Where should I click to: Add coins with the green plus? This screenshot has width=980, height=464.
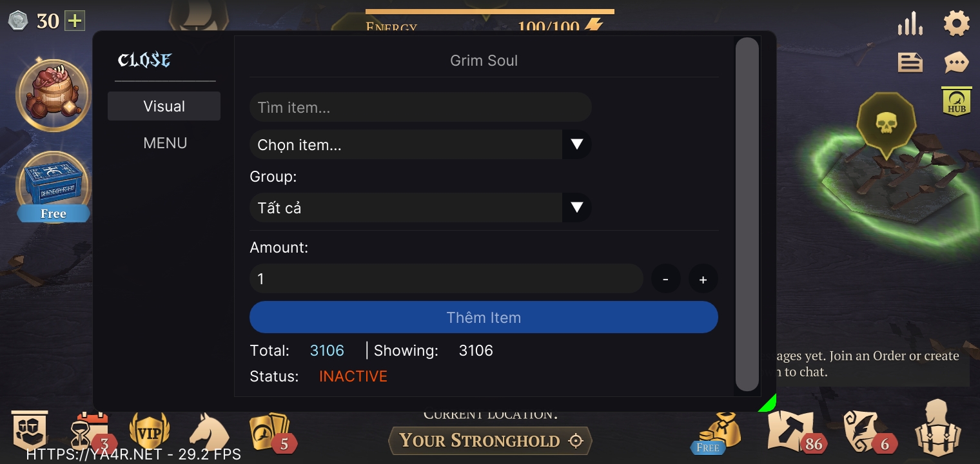(75, 21)
